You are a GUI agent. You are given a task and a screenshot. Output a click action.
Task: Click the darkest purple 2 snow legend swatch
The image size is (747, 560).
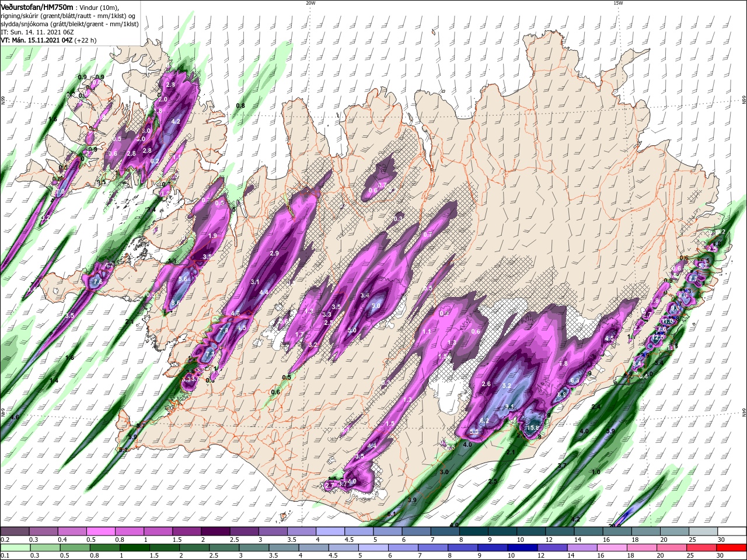[x=215, y=531]
